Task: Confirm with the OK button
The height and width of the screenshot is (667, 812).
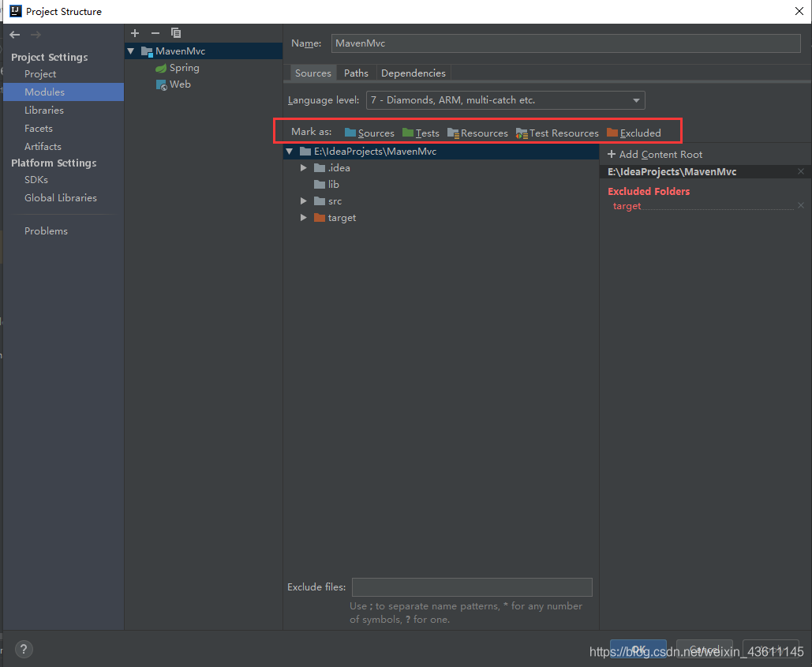Action: coord(638,649)
